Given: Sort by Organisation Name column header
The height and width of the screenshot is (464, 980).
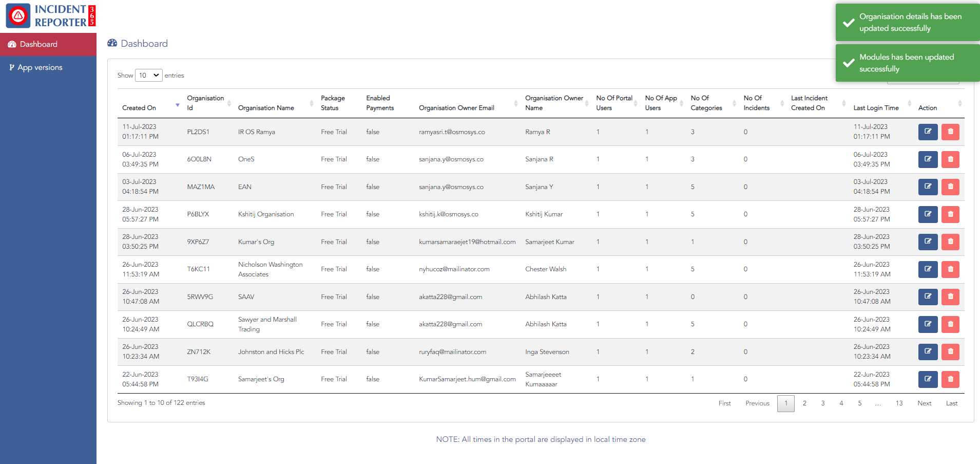Looking at the screenshot, I should pyautogui.click(x=266, y=108).
